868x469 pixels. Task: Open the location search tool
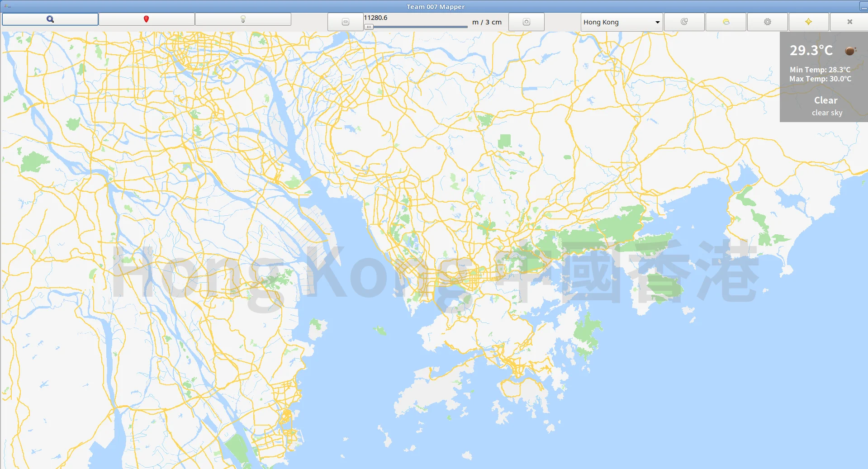pyautogui.click(x=50, y=19)
